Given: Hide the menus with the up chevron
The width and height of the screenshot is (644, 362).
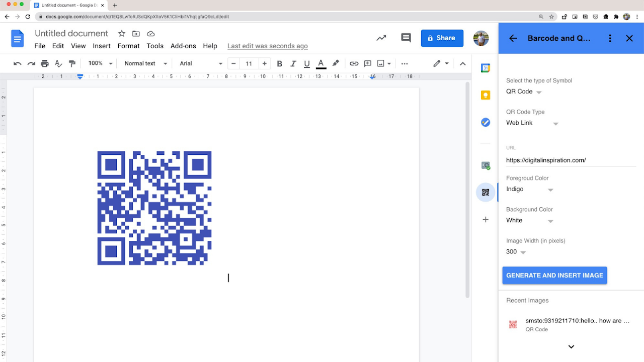Looking at the screenshot, I should tap(463, 63).
